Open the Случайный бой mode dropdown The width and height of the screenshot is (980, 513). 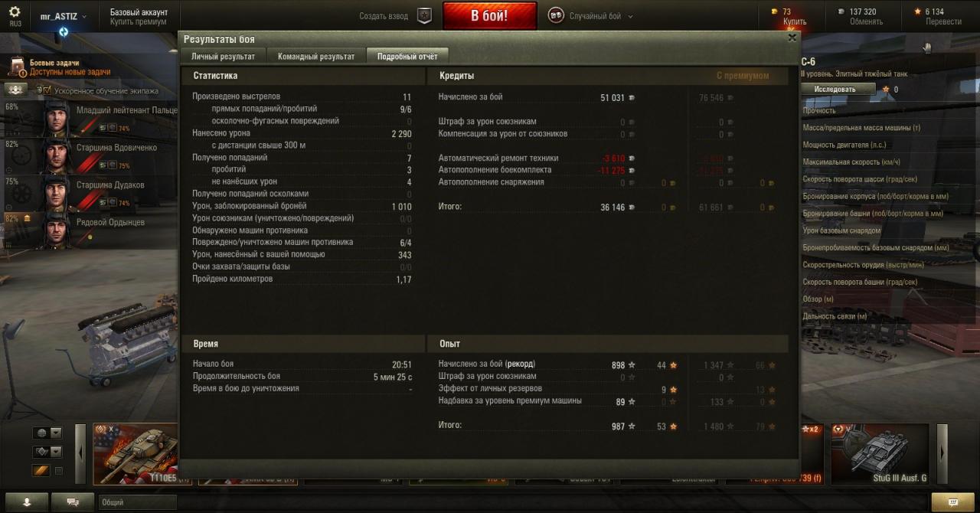click(x=591, y=16)
